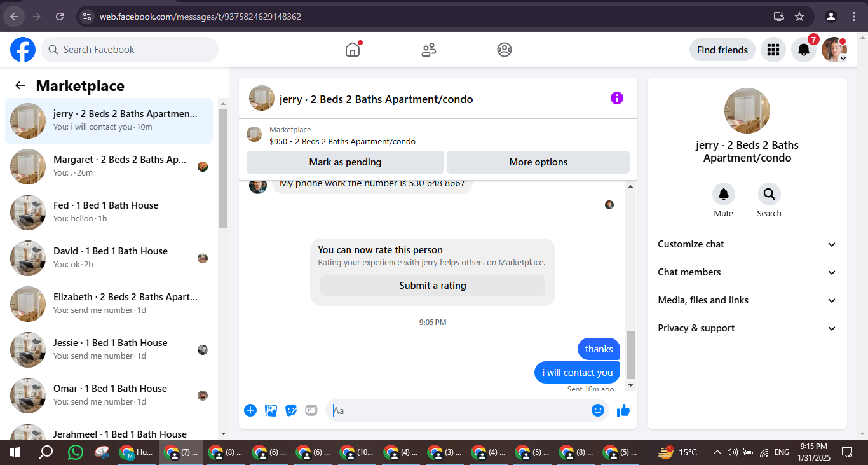Screen dimensions: 868x465
Task: Click the chat messages scrollbar
Action: pyautogui.click(x=630, y=355)
